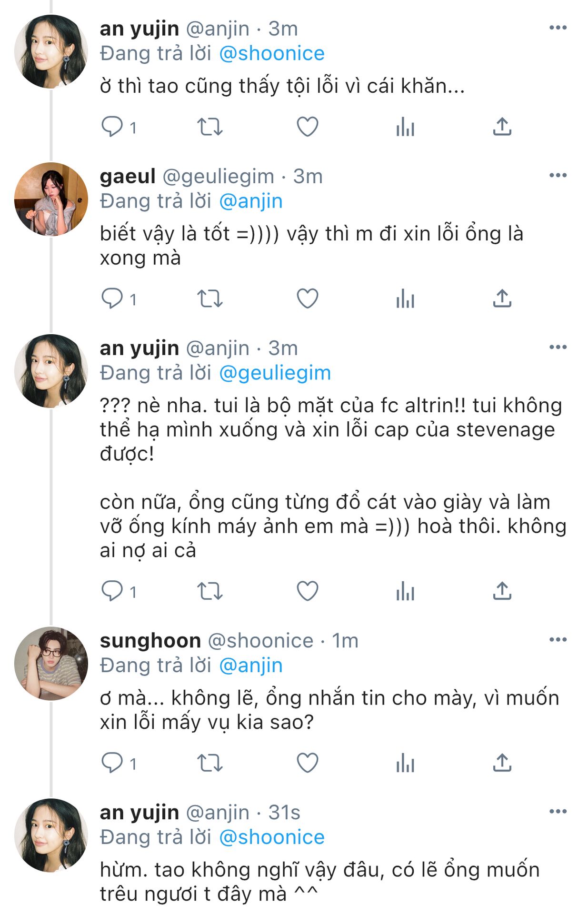This screenshot has width=588, height=914.
Task: Open @shoonice mention in the first tweet
Action: click(x=271, y=53)
